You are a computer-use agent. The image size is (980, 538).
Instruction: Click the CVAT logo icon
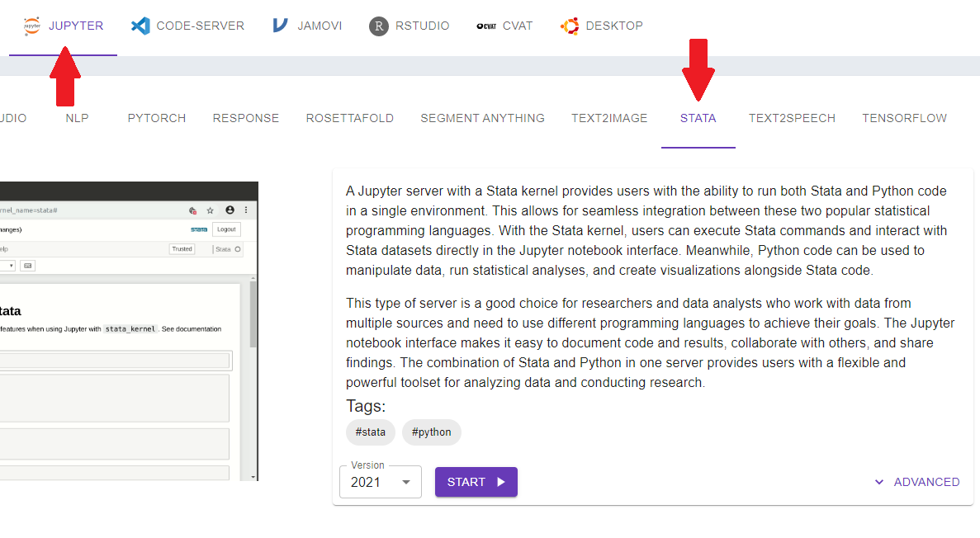[x=486, y=26]
